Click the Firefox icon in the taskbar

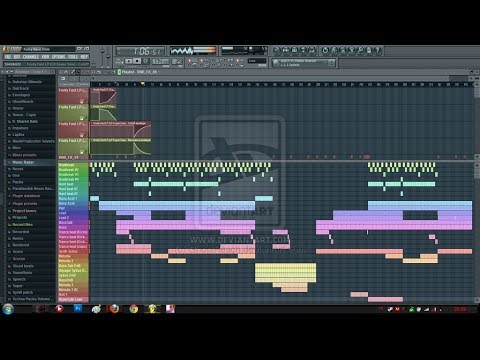[x=114, y=309]
